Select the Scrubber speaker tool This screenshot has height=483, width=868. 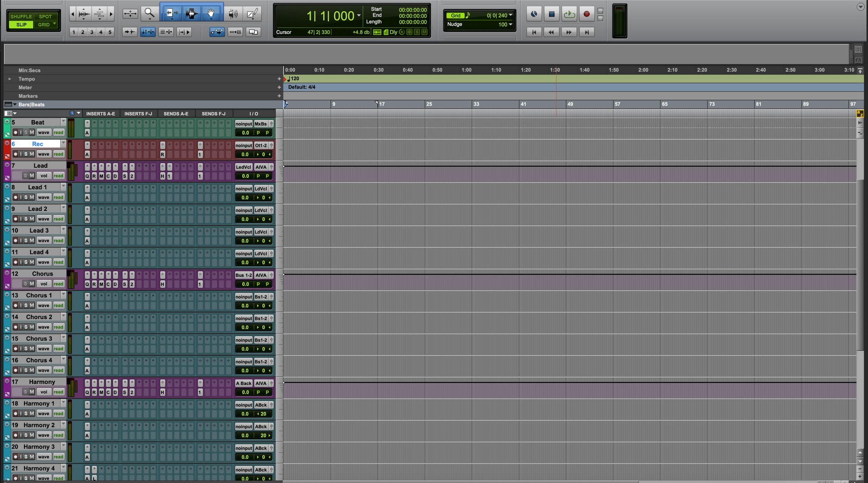click(232, 14)
